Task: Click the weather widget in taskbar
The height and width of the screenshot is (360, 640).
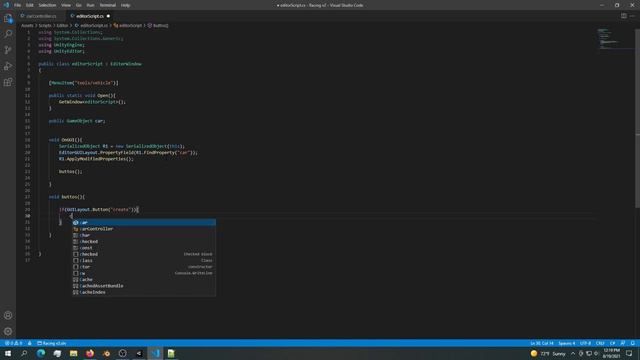Action: click(x=549, y=353)
